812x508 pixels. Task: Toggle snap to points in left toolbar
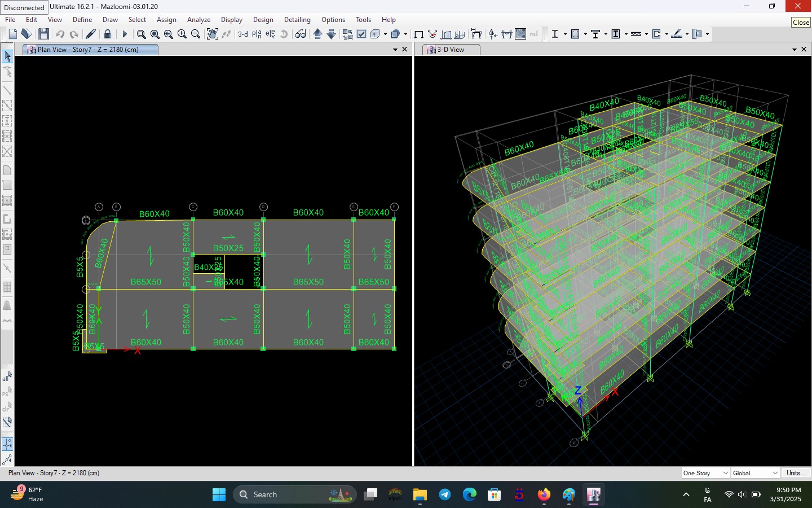7,444
